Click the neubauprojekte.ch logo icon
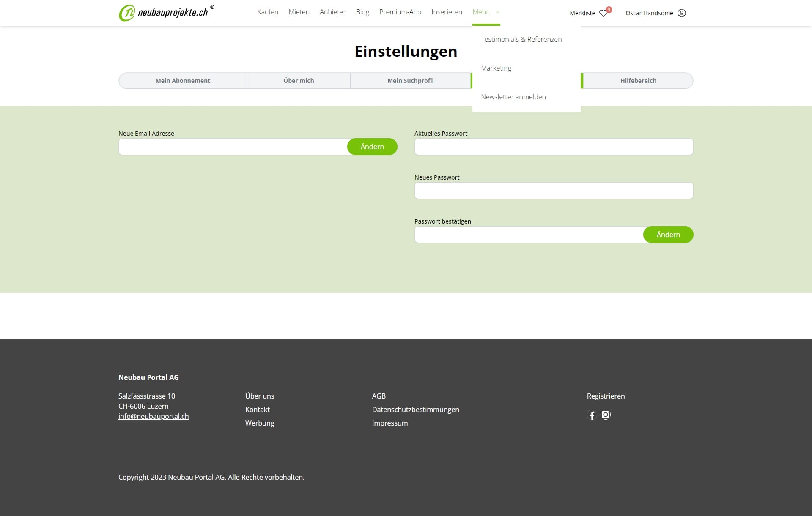Screen dimensions: 812x516 point(127,13)
